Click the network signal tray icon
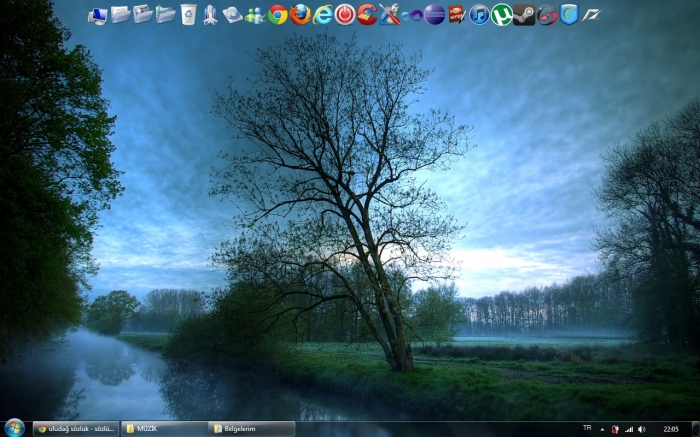This screenshot has height=437, width=700. (x=629, y=429)
